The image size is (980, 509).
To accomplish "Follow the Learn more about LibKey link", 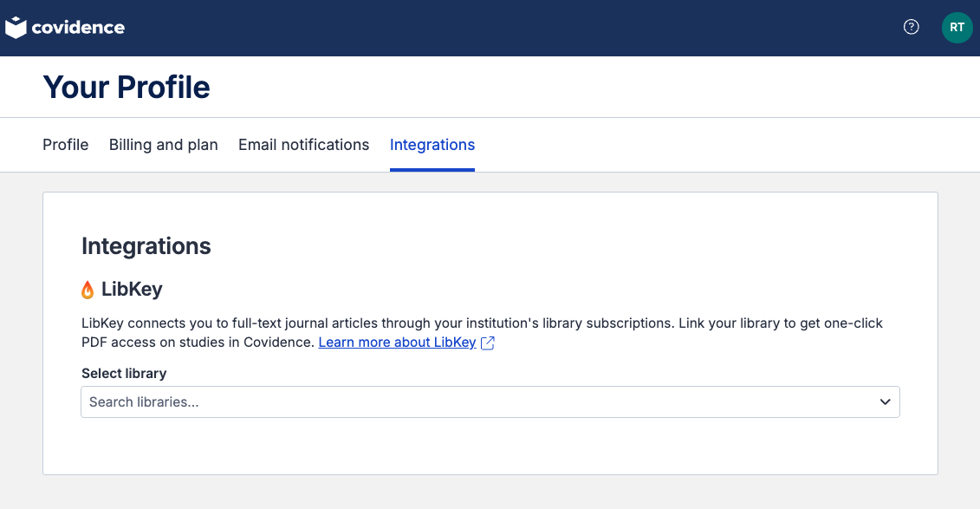I will click(398, 342).
